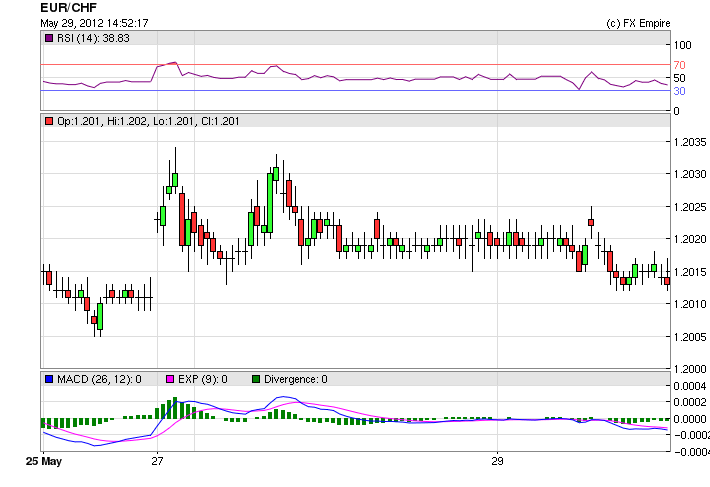Click the green Divergence legend swatch
This screenshot has height=487, width=710.
(256, 379)
